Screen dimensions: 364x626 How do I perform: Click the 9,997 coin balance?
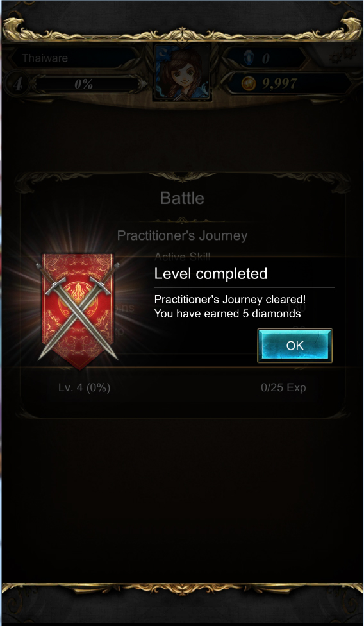[279, 83]
